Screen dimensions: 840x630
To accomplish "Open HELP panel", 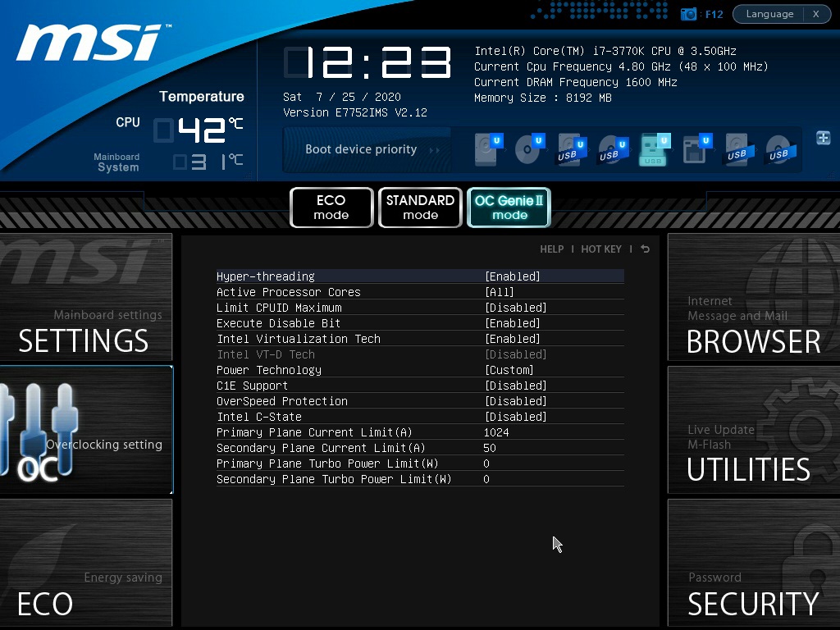I will point(552,249).
